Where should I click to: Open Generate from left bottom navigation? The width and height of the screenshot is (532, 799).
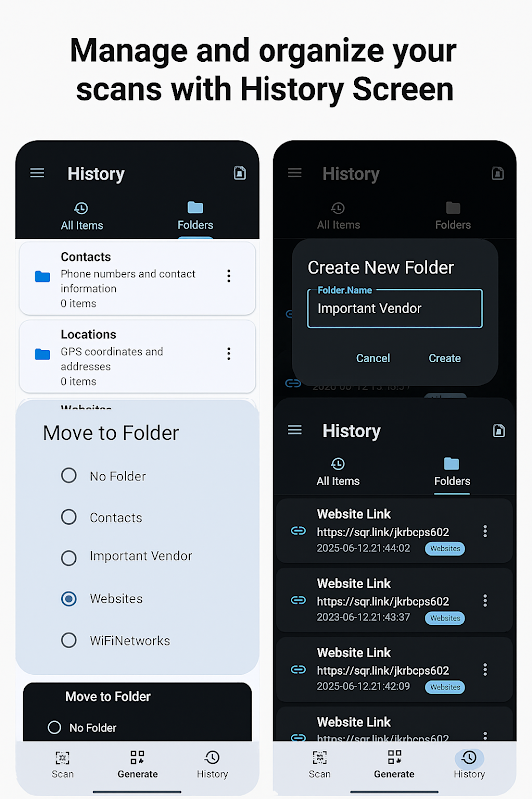click(x=137, y=764)
